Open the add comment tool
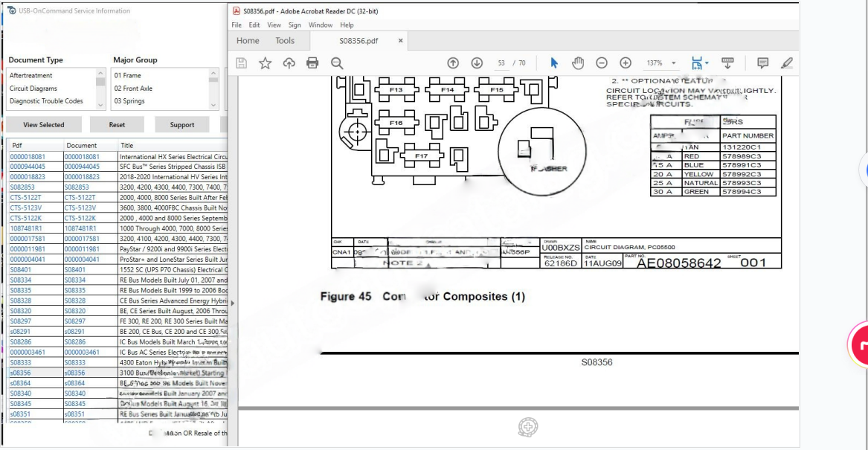Image resolution: width=868 pixels, height=450 pixels. click(762, 63)
